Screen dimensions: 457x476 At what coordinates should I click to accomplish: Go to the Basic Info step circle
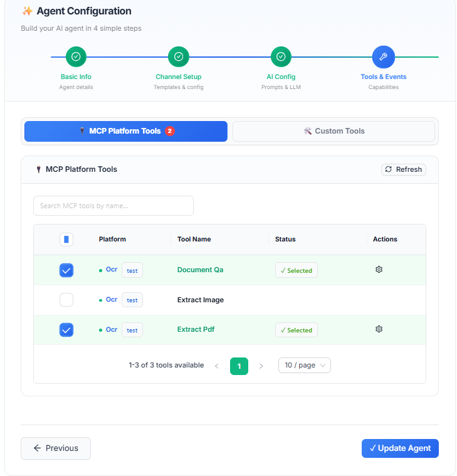pos(76,57)
